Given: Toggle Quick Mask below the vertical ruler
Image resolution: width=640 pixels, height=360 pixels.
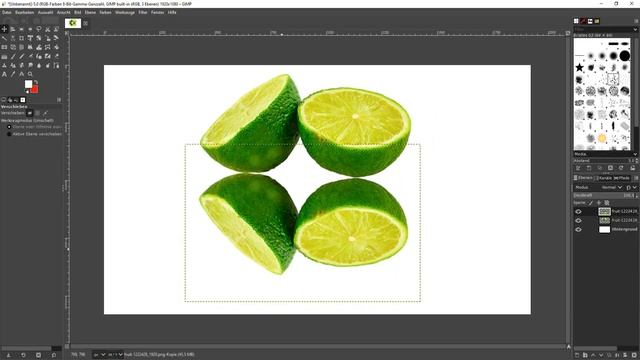Looking at the screenshot, I should coord(67,347).
